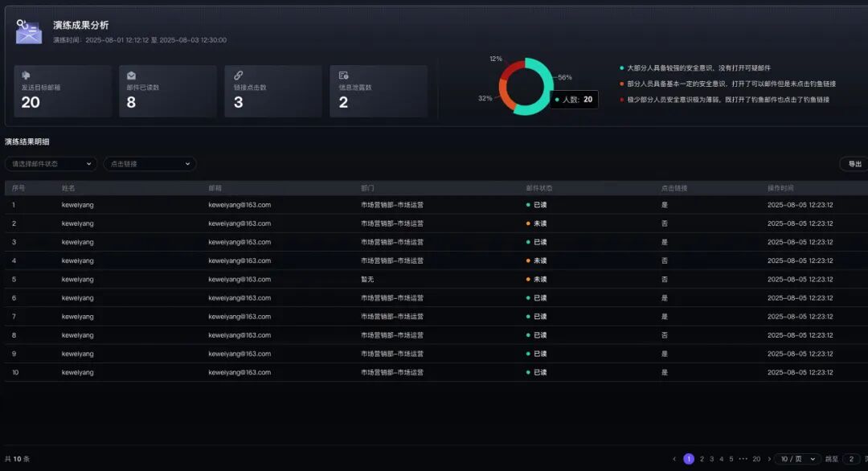Go to next page using right arrow

(769, 459)
